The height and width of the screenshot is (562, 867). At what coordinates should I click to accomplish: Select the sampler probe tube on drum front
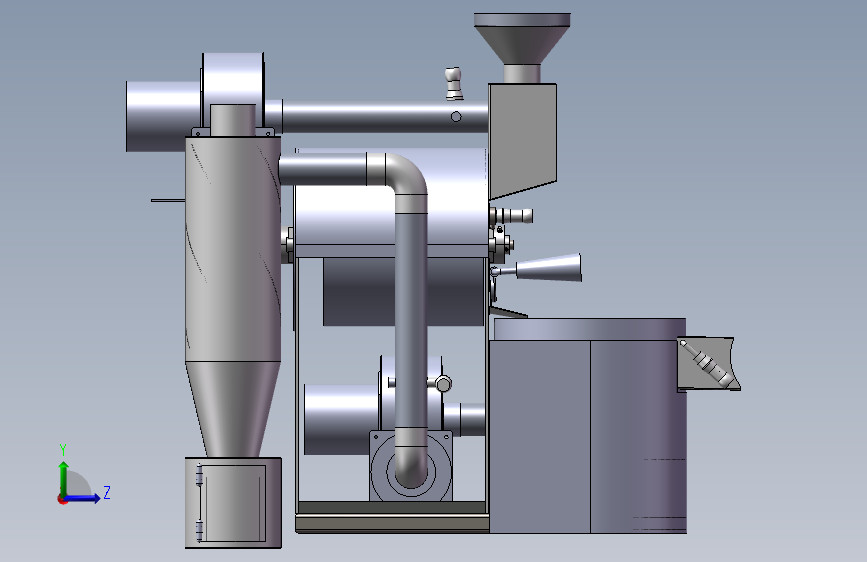click(513, 215)
